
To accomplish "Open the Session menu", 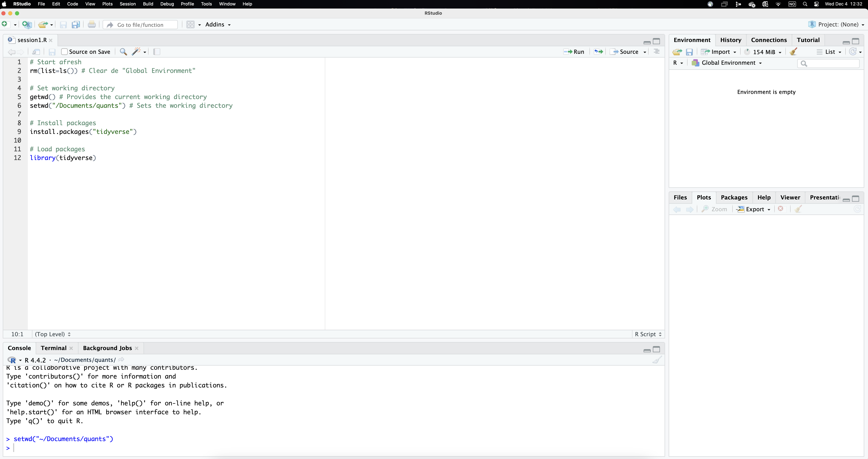I will coord(127,4).
